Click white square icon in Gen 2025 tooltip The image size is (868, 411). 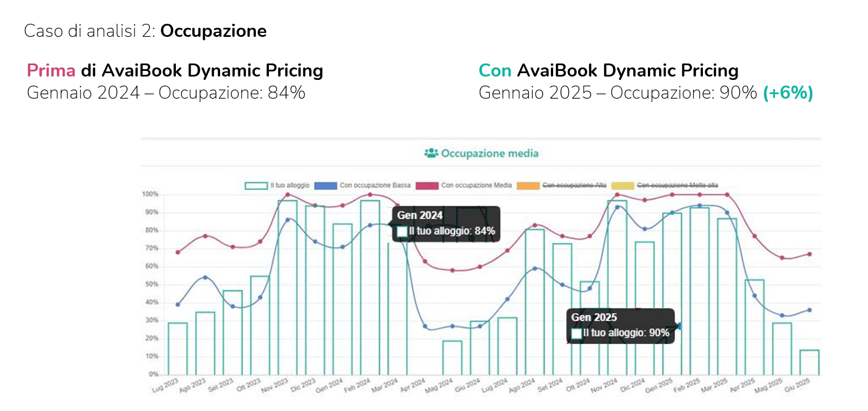pos(576,333)
